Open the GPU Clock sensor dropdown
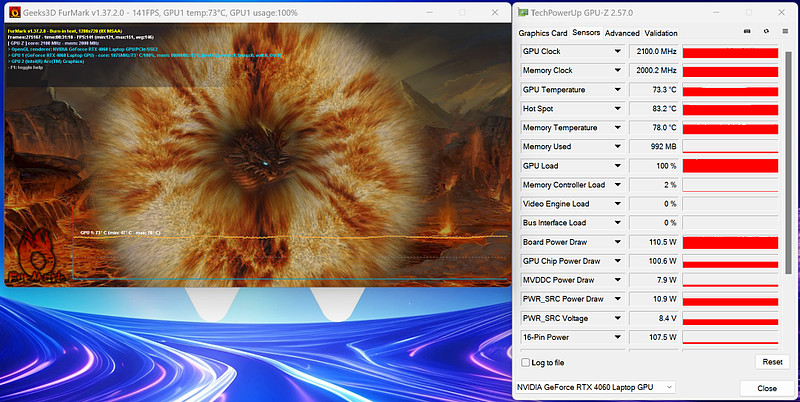The height and width of the screenshot is (402, 800). point(617,51)
